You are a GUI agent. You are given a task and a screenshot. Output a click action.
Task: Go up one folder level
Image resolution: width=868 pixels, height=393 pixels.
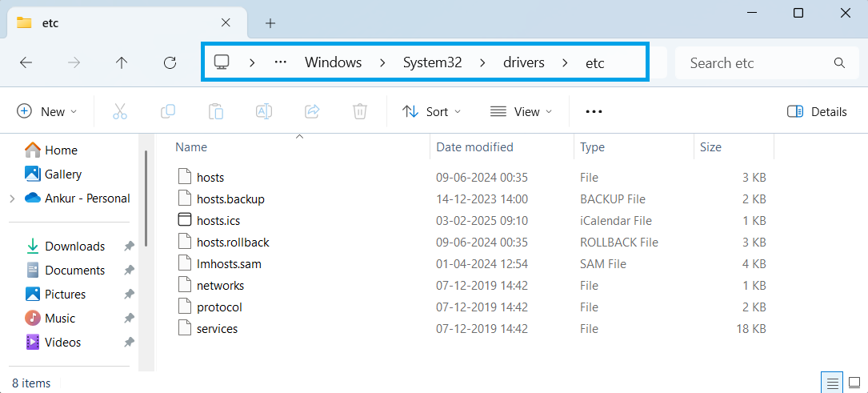[122, 63]
